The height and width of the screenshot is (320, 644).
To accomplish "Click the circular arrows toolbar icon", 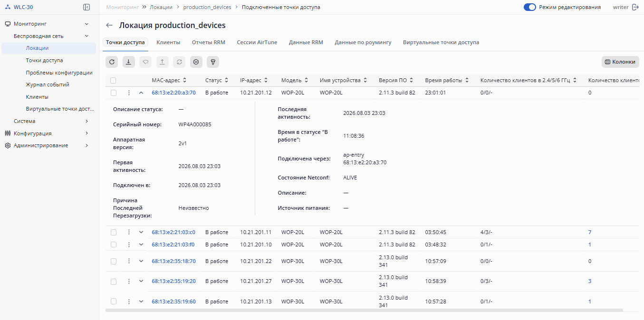I will pyautogui.click(x=179, y=62).
